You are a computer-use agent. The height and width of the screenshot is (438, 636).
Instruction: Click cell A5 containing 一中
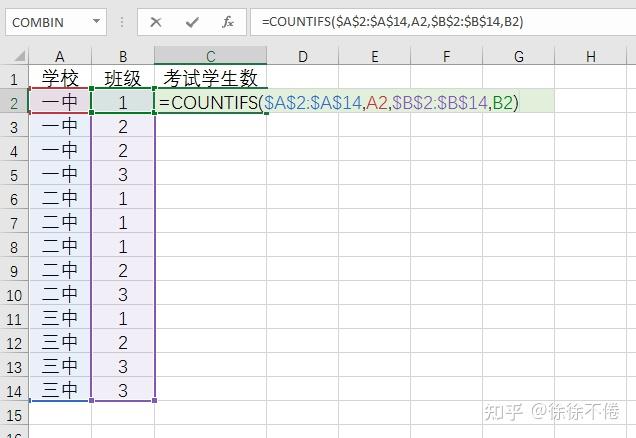coord(60,174)
